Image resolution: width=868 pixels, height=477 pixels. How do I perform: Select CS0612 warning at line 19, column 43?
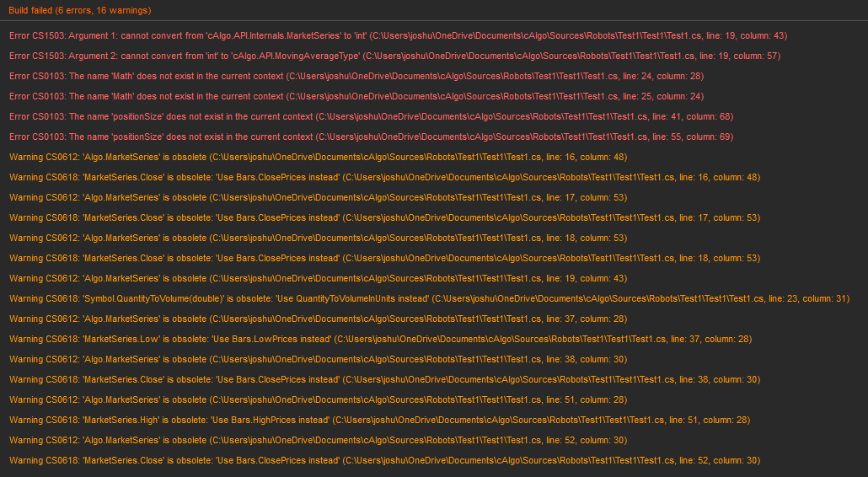click(318, 278)
